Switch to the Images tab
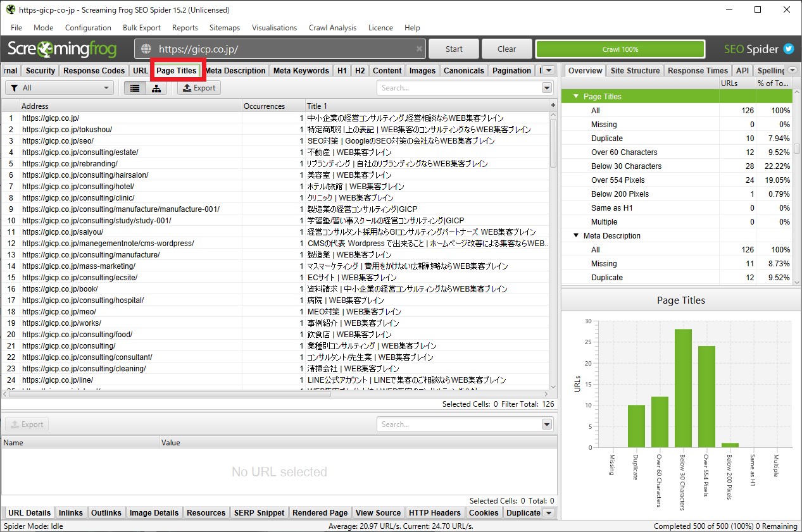Screen dimensions: 802x532 (422, 71)
